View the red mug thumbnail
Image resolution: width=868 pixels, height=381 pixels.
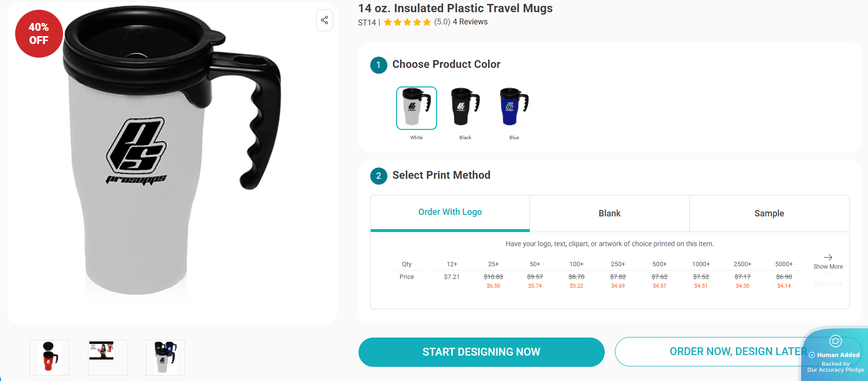pos(49,358)
